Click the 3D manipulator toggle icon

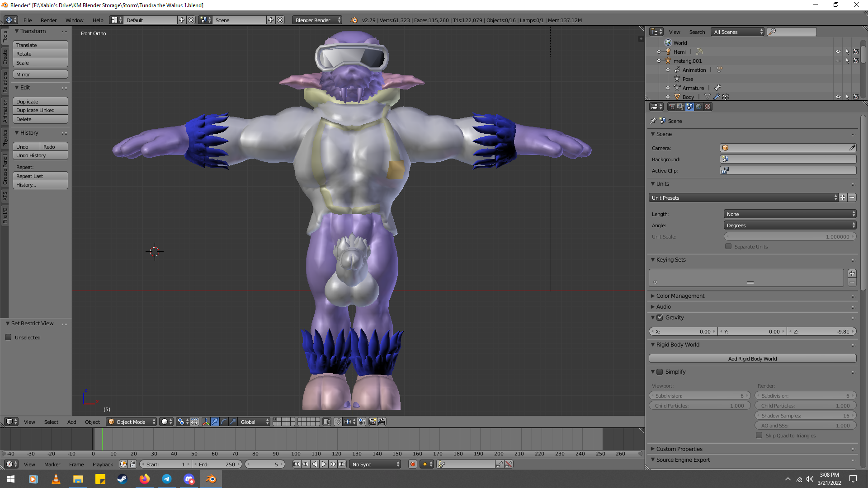pos(206,422)
